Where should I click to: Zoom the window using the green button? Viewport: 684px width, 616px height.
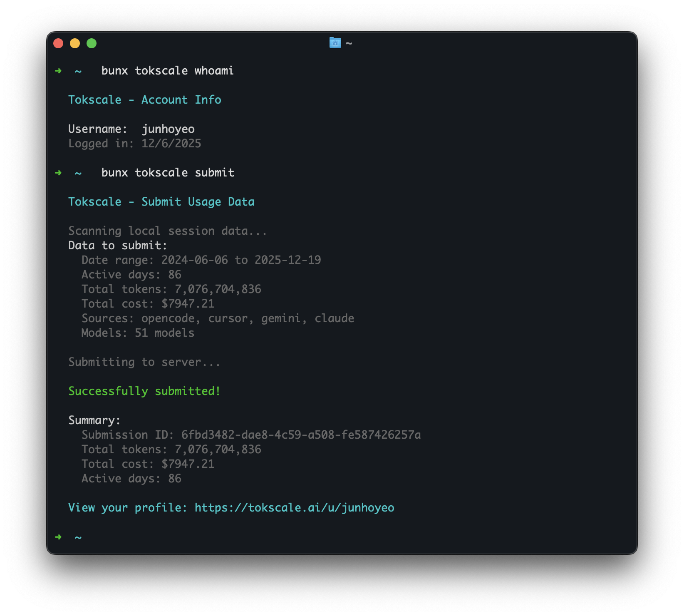point(92,43)
